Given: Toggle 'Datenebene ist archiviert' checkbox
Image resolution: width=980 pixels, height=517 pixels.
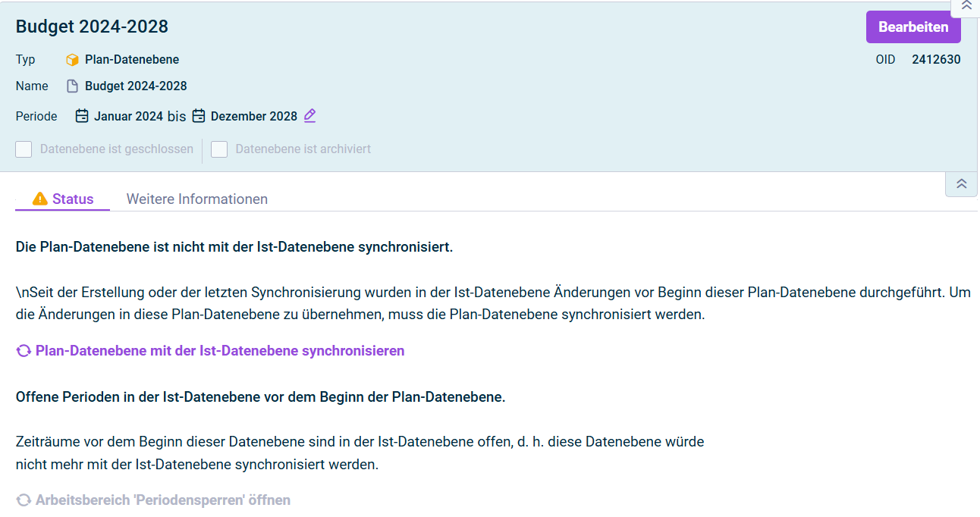Looking at the screenshot, I should pyautogui.click(x=219, y=149).
